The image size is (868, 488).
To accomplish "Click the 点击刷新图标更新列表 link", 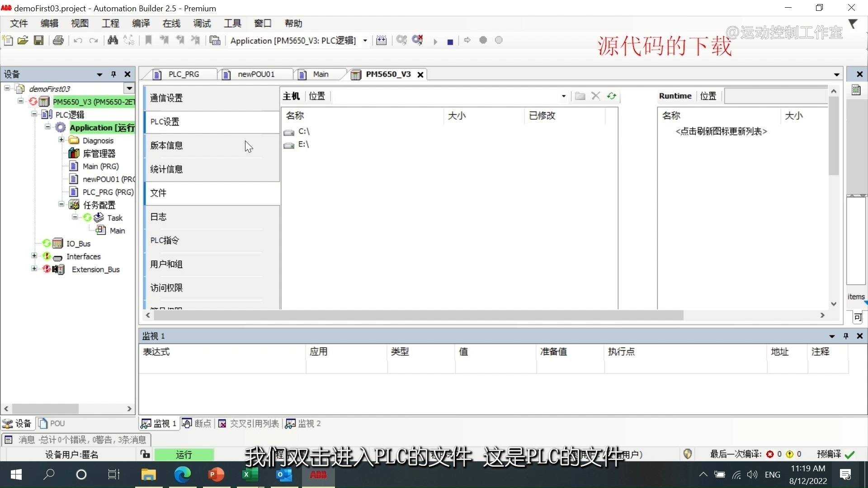I will click(721, 131).
